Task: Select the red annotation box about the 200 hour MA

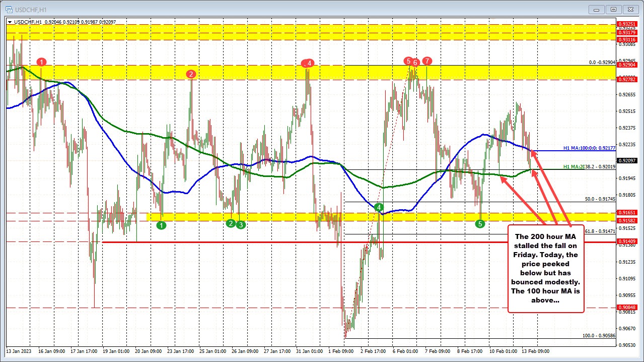Action: point(545,267)
